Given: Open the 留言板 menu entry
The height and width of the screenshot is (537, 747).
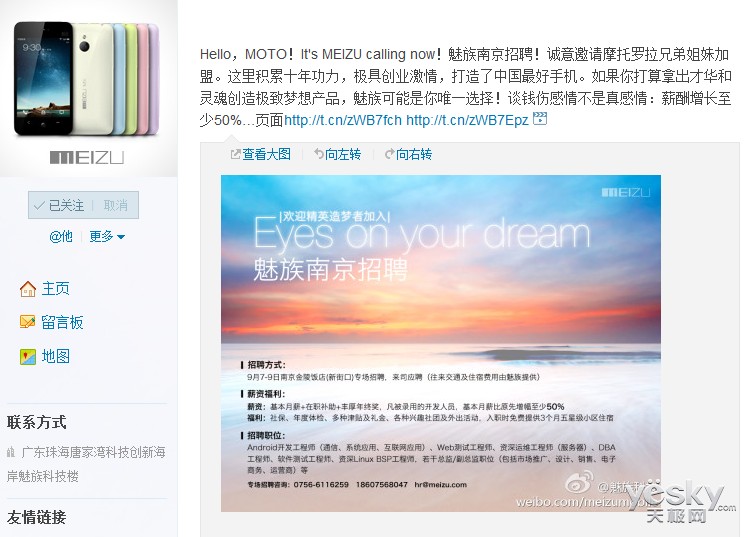Looking at the screenshot, I should tap(62, 323).
